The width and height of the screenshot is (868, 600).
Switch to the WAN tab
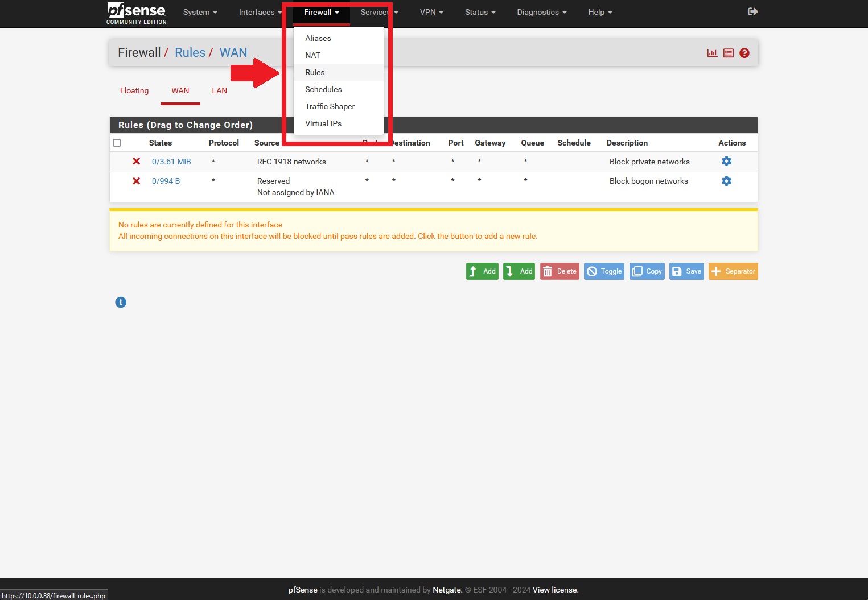[x=180, y=90]
